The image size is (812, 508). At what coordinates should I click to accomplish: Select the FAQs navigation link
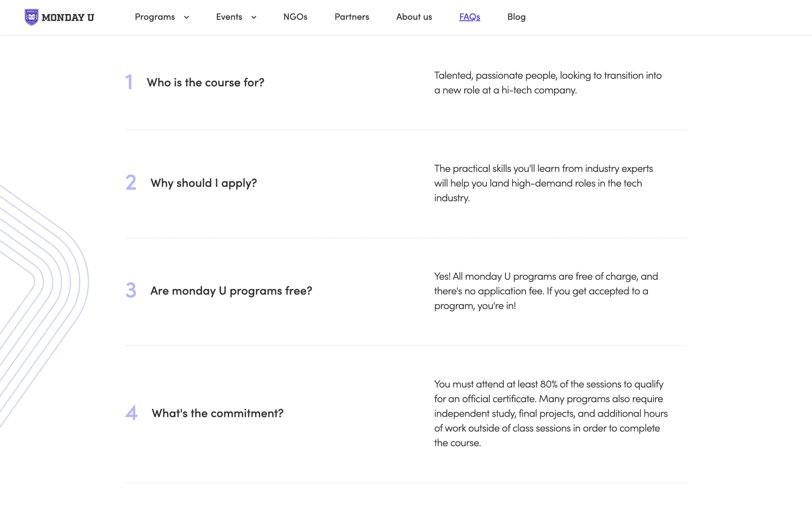point(469,17)
